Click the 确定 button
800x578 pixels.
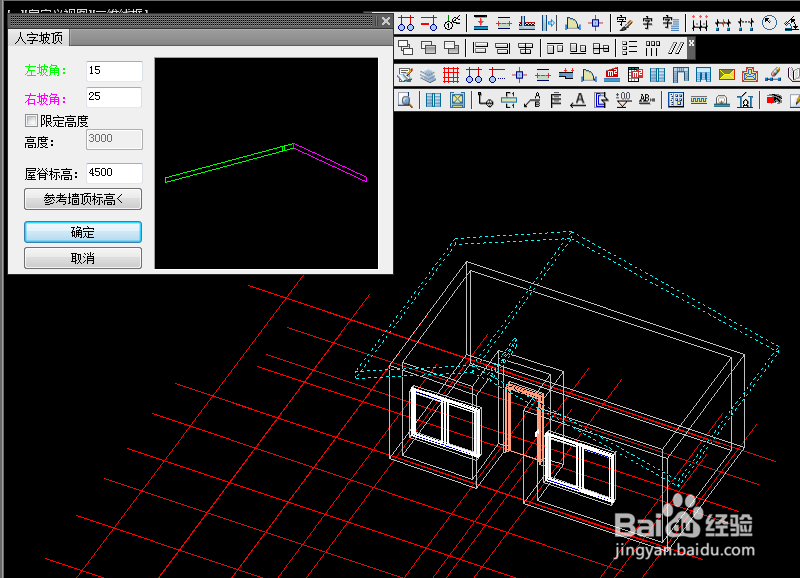[x=83, y=232]
